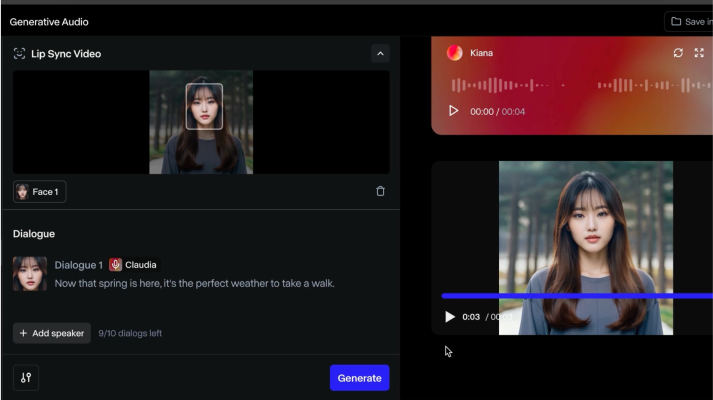Select the Face 1 chip
Viewport: 713px width, 400px height.
40,192
